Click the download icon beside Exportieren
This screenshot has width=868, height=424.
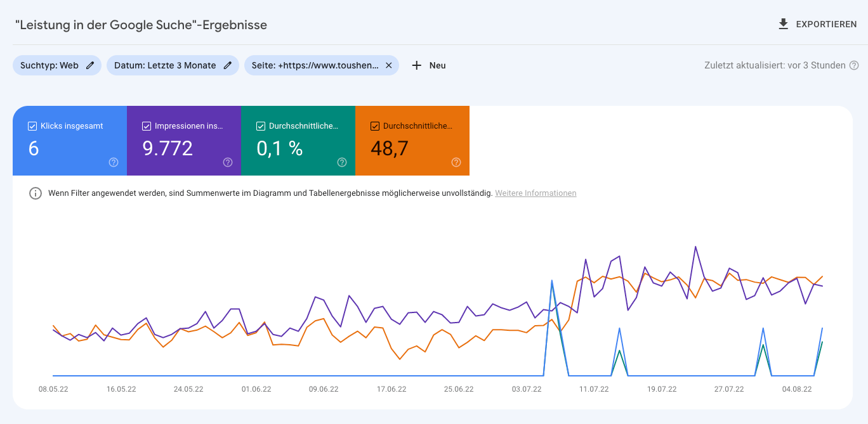tap(784, 24)
